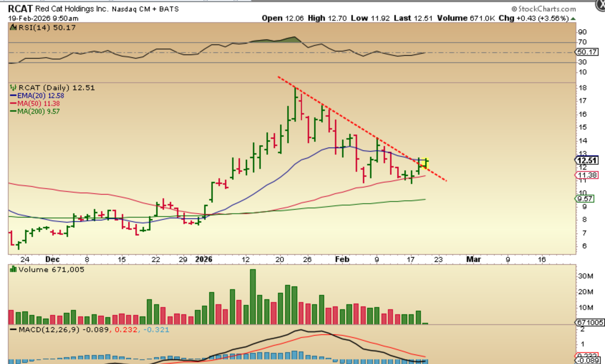Click the volume bars icon beside Volume 671,005

[x=13, y=269]
